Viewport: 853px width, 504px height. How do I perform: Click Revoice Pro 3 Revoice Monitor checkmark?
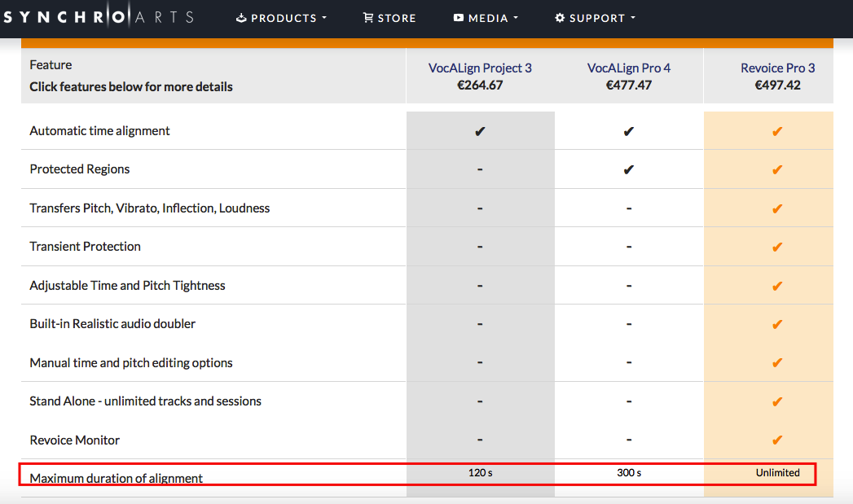point(777,440)
